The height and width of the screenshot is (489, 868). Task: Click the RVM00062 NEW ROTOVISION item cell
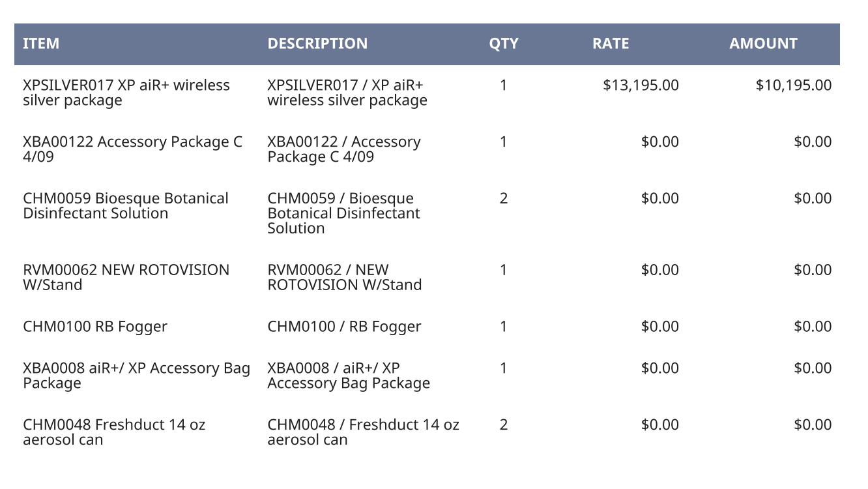click(x=126, y=277)
